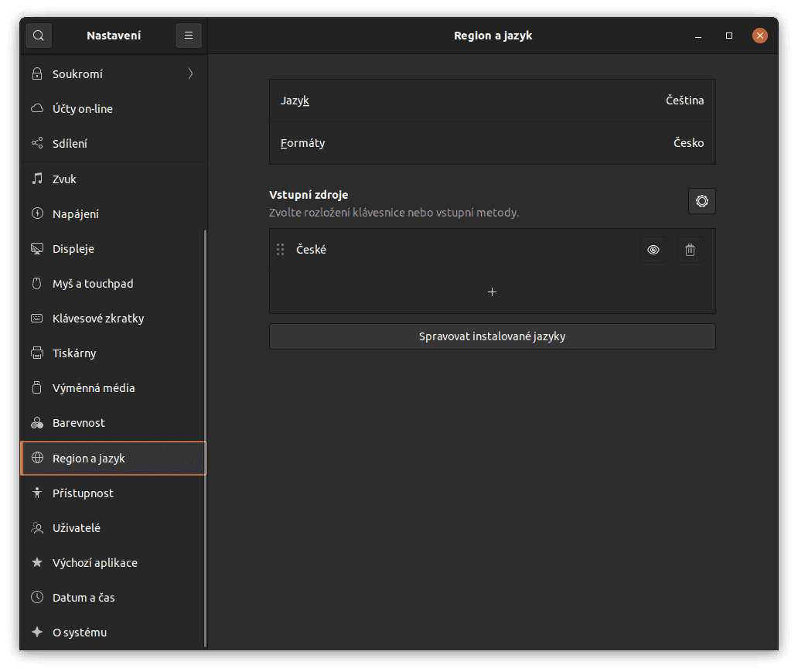
Task: Open Datum a čas panel
Action: point(84,598)
